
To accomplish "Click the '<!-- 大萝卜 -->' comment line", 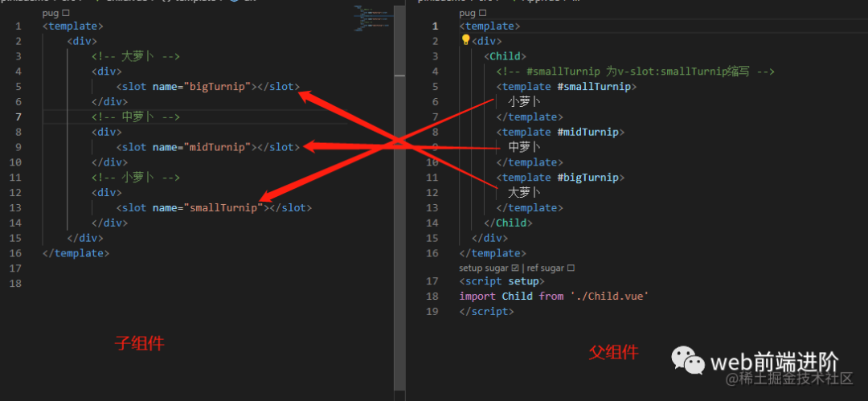I will click(136, 56).
